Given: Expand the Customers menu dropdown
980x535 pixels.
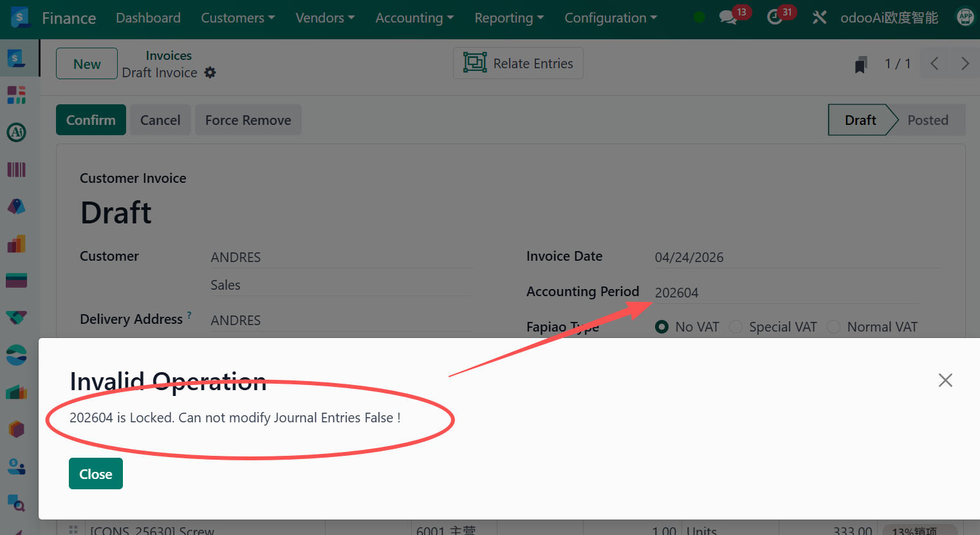Looking at the screenshot, I should point(237,18).
